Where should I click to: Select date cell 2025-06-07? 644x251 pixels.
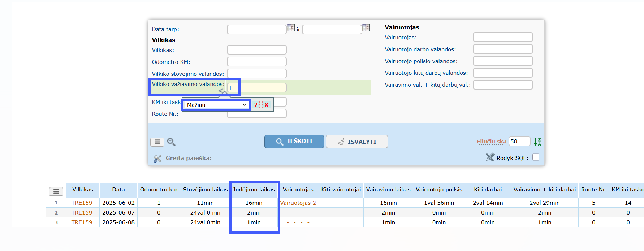(118, 213)
